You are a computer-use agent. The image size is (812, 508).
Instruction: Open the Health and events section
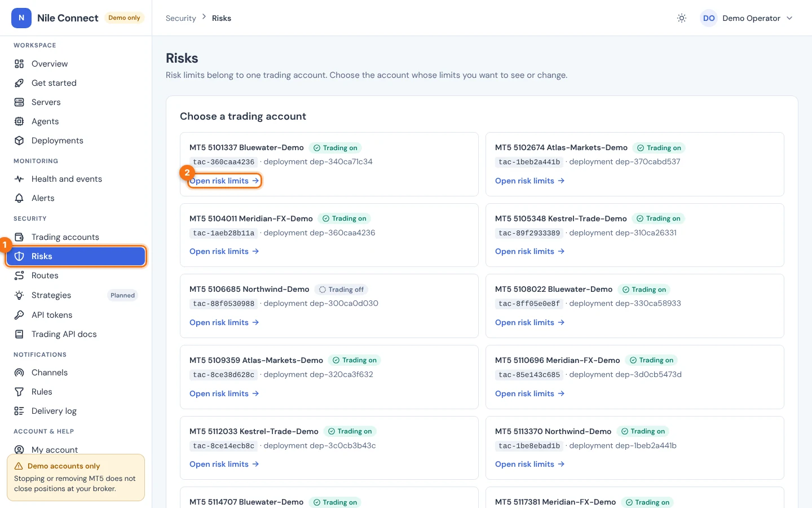(76, 179)
